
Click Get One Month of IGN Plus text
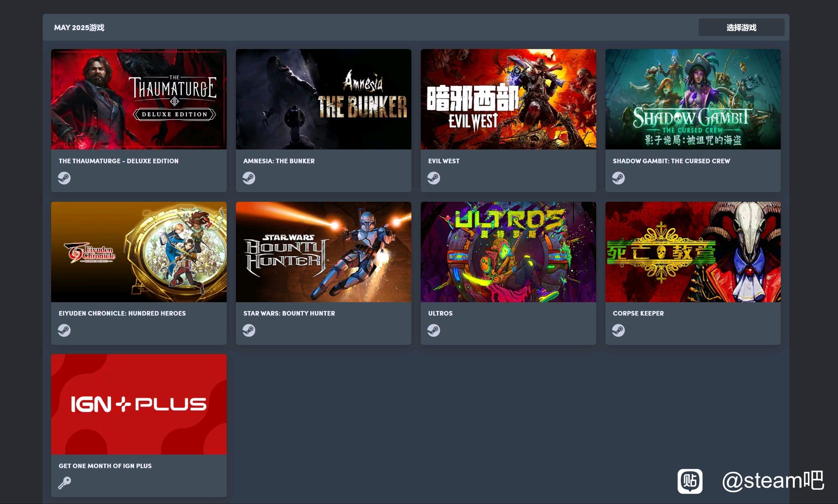pos(105,465)
